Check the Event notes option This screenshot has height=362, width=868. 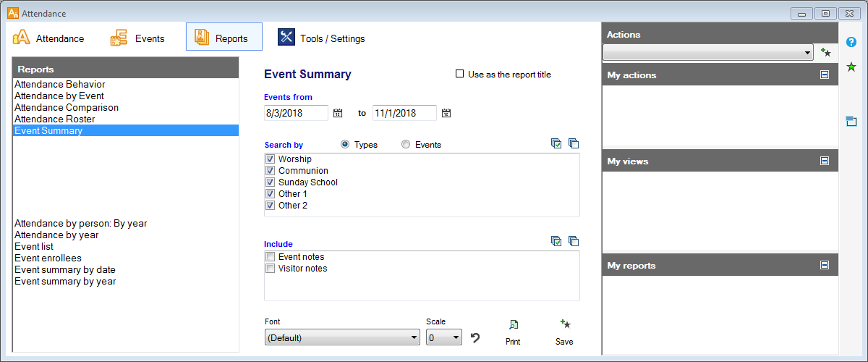pos(270,257)
